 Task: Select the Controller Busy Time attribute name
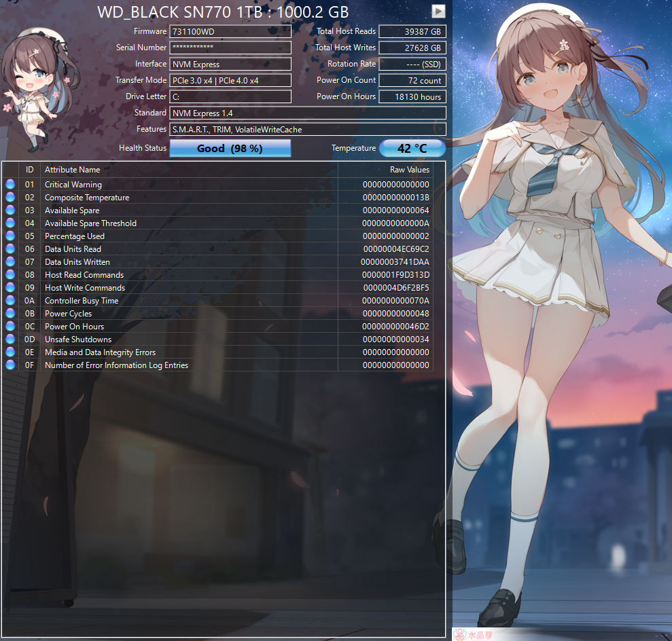coord(82,300)
